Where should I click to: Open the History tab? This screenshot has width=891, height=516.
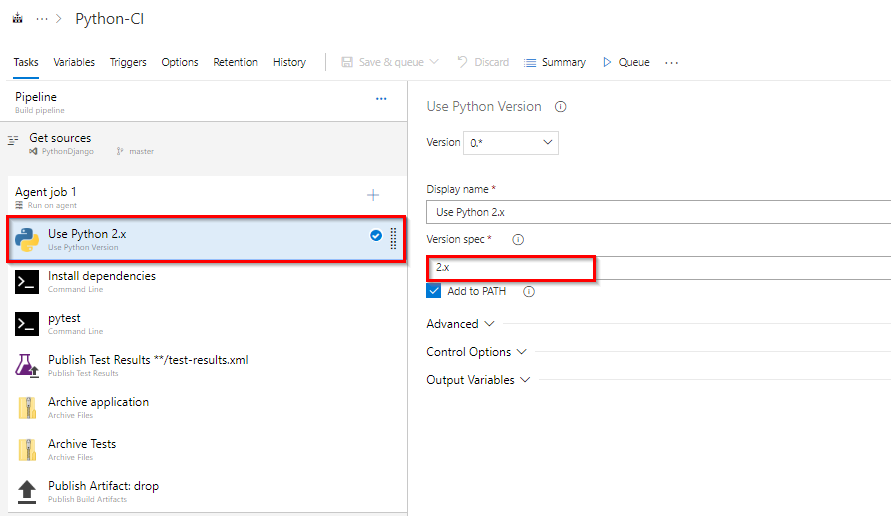(289, 62)
